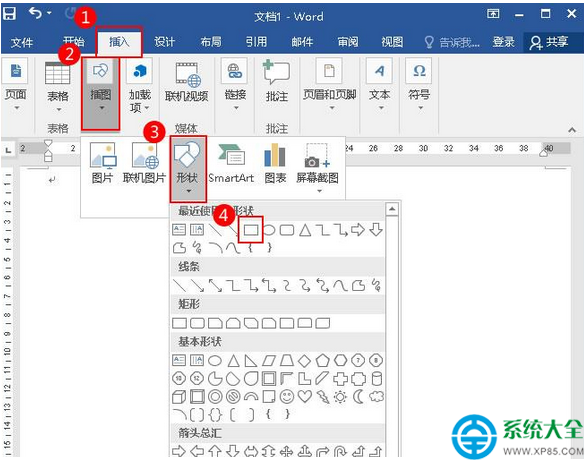The width and height of the screenshot is (586, 462).
Task: Open the 表格 table dropdown
Action: point(58,87)
